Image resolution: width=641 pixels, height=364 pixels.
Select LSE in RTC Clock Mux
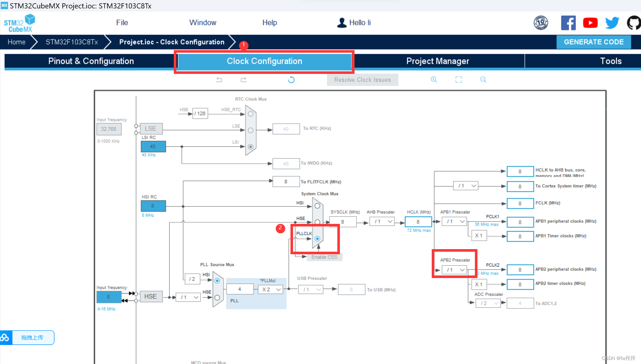251,130
